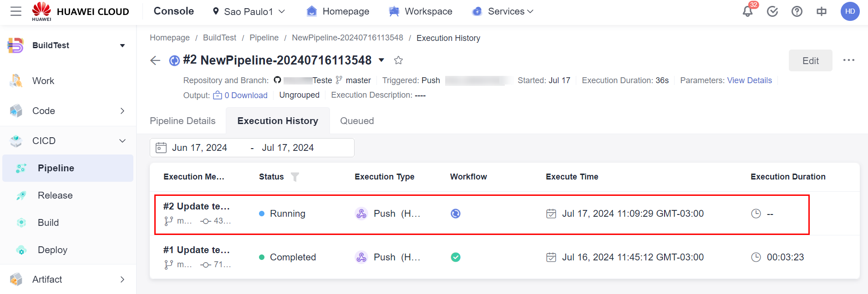Switch to the Queued tab
This screenshot has width=868, height=294.
pyautogui.click(x=357, y=121)
